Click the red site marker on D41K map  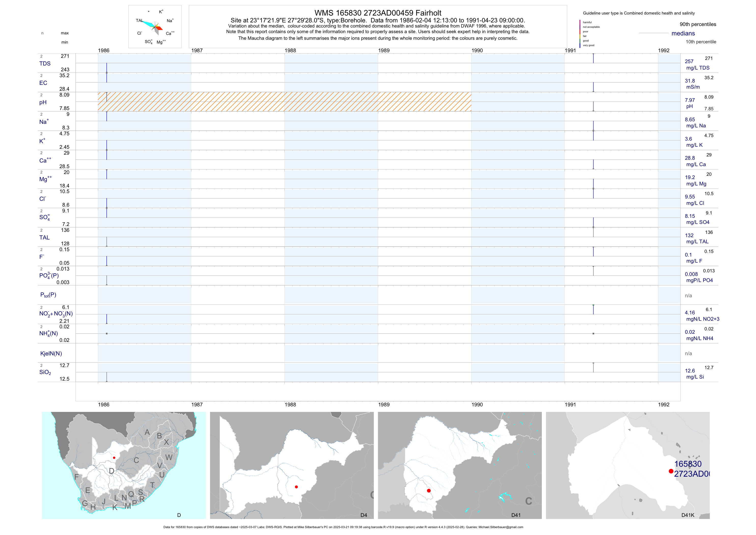click(x=671, y=471)
